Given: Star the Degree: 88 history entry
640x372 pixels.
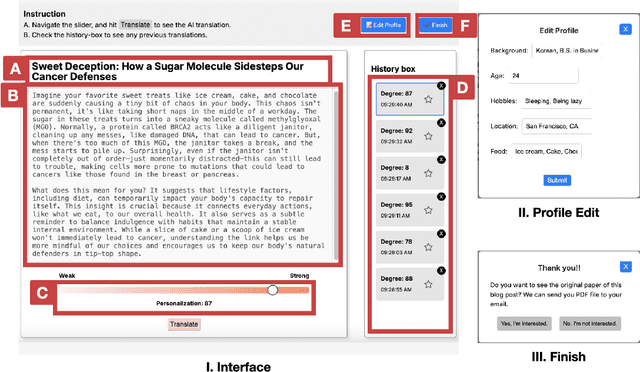Looking at the screenshot, I should tap(428, 284).
